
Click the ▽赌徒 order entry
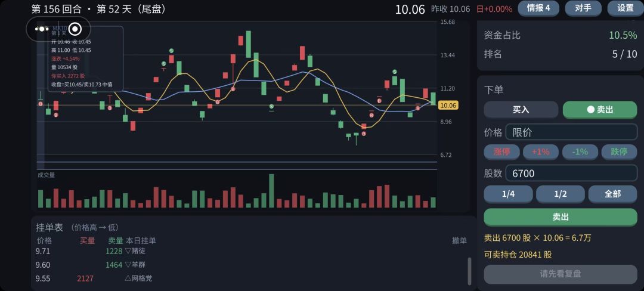(135, 251)
